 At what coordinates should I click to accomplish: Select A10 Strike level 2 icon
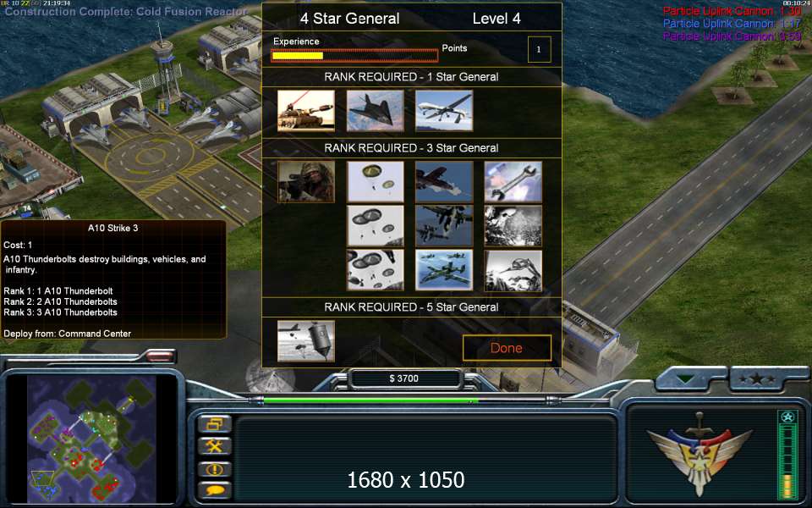coord(444,226)
